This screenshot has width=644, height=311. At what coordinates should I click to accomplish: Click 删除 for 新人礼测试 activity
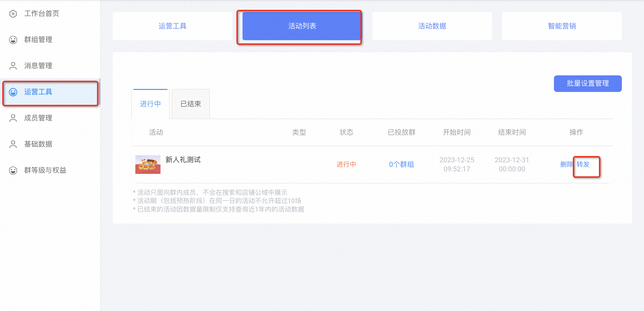click(567, 164)
